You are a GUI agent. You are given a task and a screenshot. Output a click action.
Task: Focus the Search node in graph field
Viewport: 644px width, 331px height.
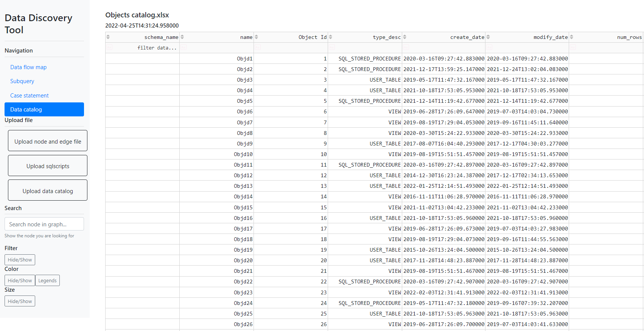pyautogui.click(x=44, y=224)
